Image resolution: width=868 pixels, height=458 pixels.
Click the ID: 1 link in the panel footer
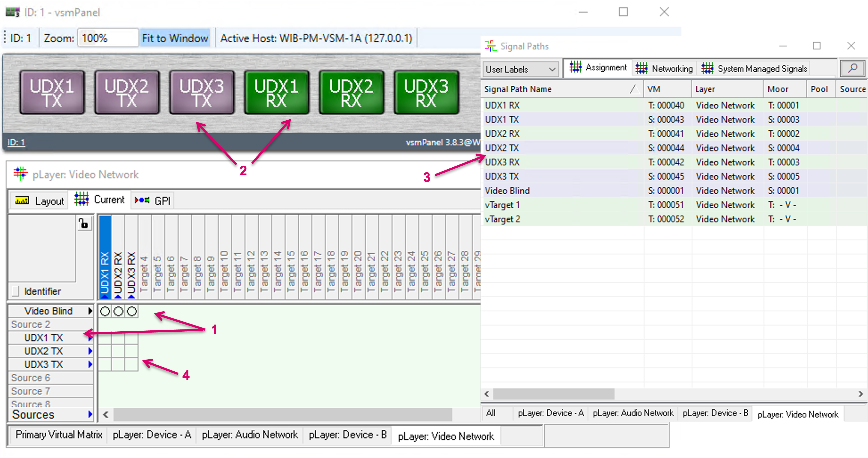(x=16, y=142)
